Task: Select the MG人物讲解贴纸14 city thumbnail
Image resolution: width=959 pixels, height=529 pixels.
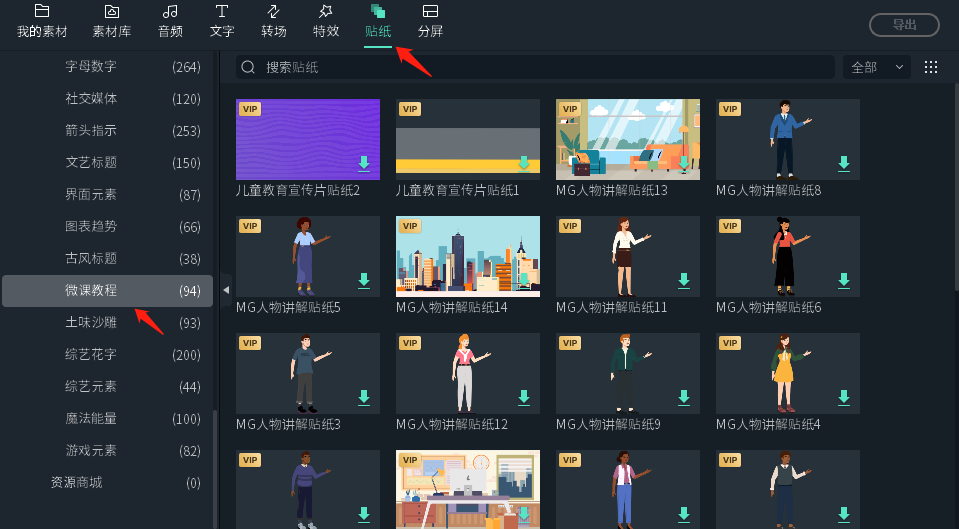Action: [467, 256]
